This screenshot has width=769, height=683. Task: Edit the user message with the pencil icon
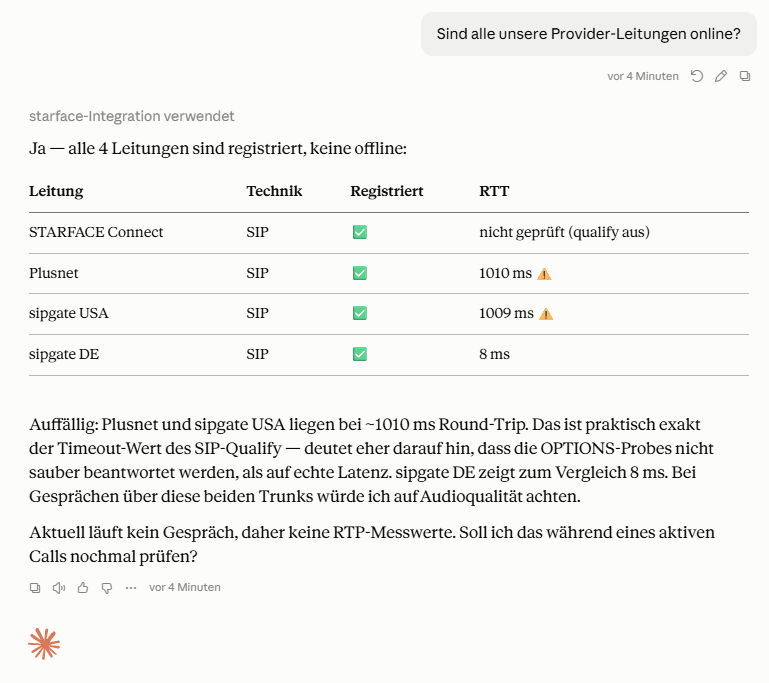pyautogui.click(x=720, y=76)
